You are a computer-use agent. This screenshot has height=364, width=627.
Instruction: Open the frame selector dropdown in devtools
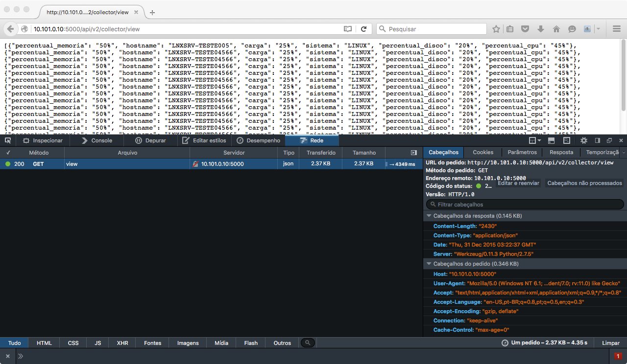[535, 140]
